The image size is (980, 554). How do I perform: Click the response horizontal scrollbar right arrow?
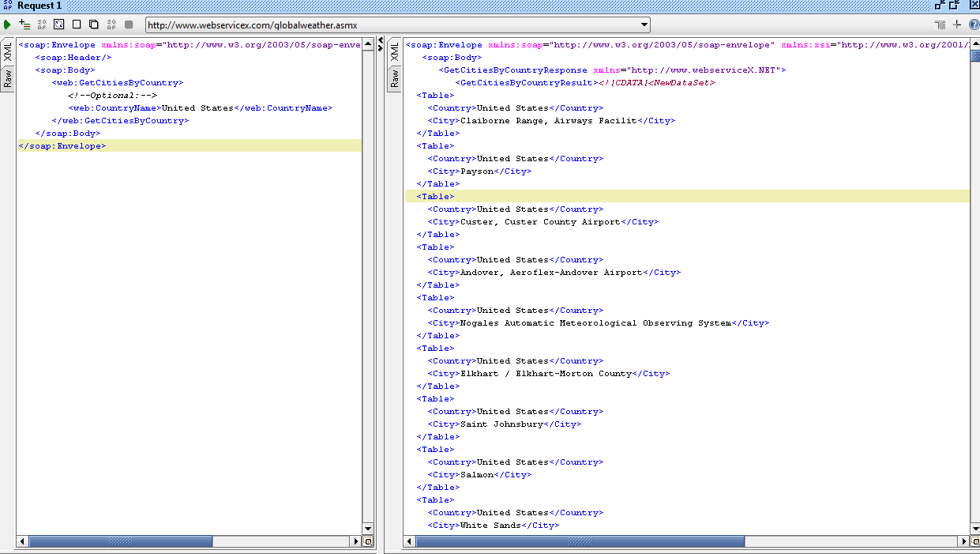(963, 542)
